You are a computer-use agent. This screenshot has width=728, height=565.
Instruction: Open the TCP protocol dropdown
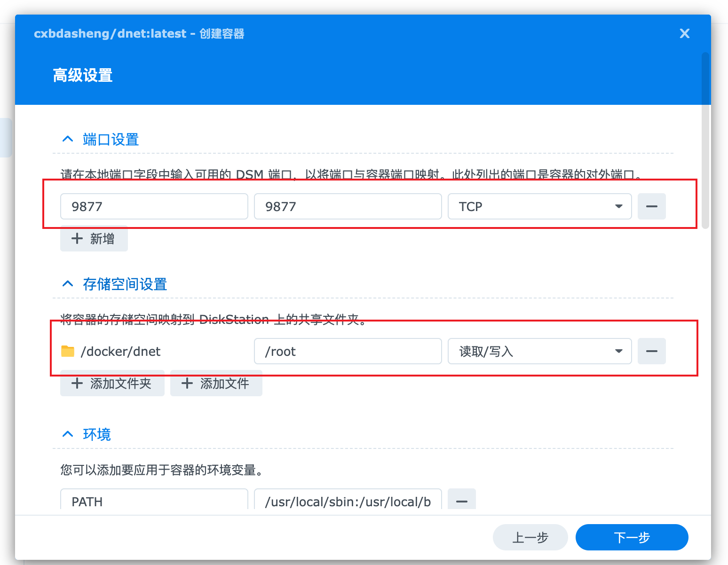[x=618, y=206]
